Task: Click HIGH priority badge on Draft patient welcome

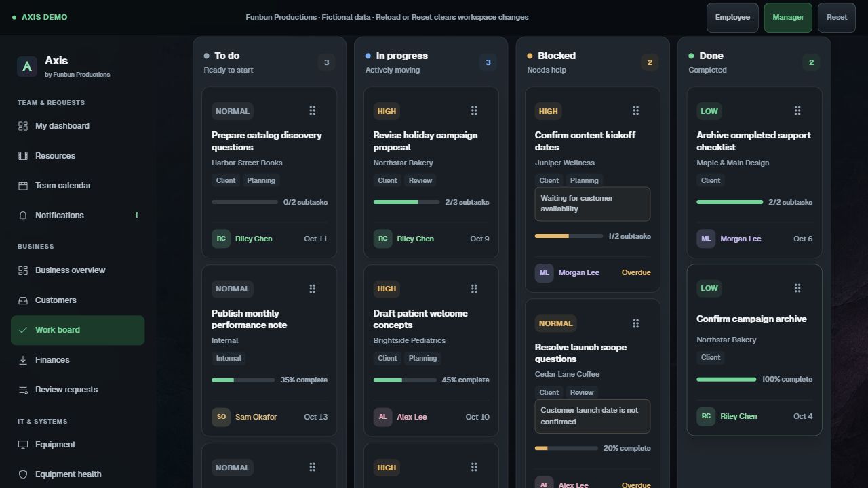Action: pos(387,289)
